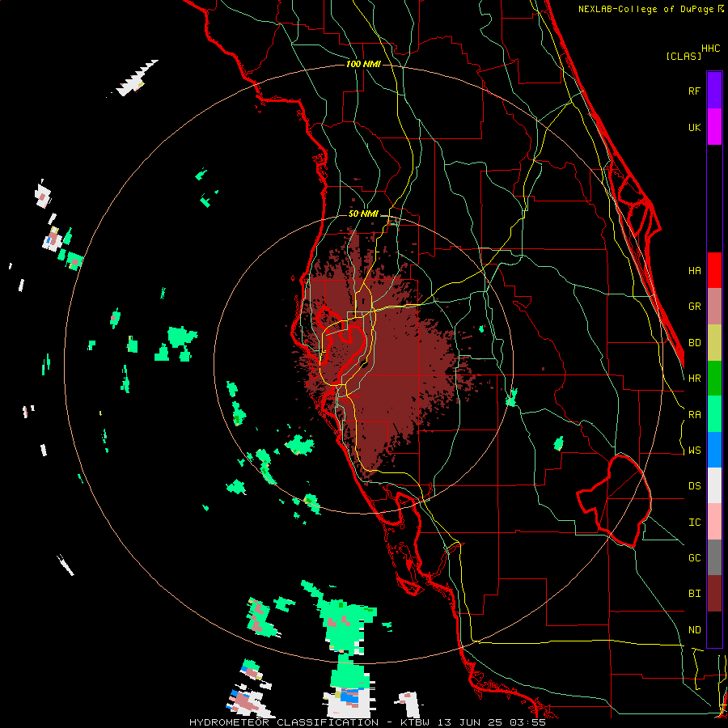Click the 'ND' legend label
The image size is (728, 728).
pyautogui.click(x=694, y=630)
